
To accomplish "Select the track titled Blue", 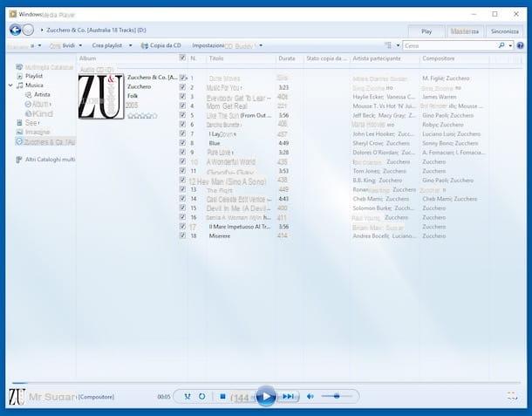I will pyautogui.click(x=215, y=143).
